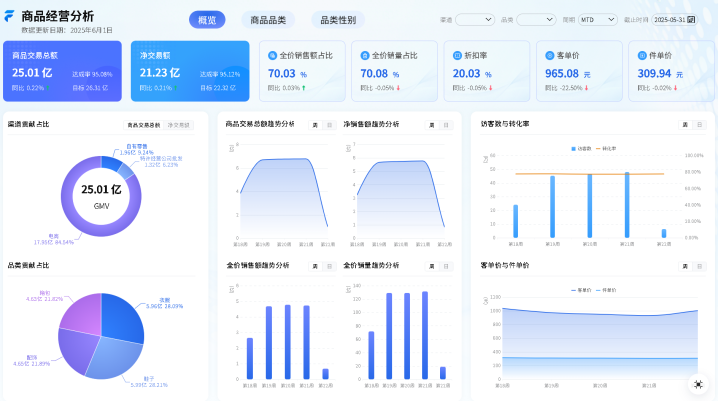Switch to the 品类性别 tab
The height and width of the screenshot is (401, 718).
coord(337,19)
